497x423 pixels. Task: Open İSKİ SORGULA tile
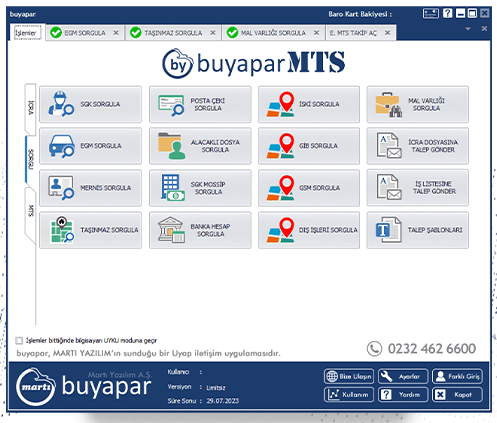pyautogui.click(x=309, y=104)
